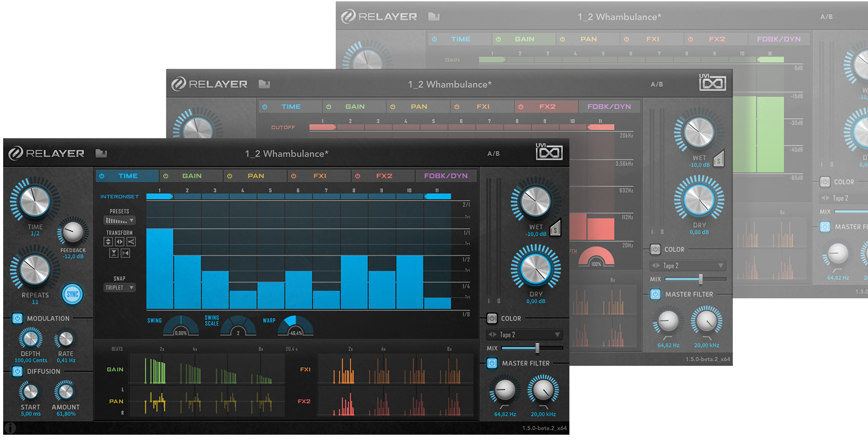The width and height of the screenshot is (868, 441).
Task: Click the horizontal mirror transform icon
Action: [x=125, y=253]
